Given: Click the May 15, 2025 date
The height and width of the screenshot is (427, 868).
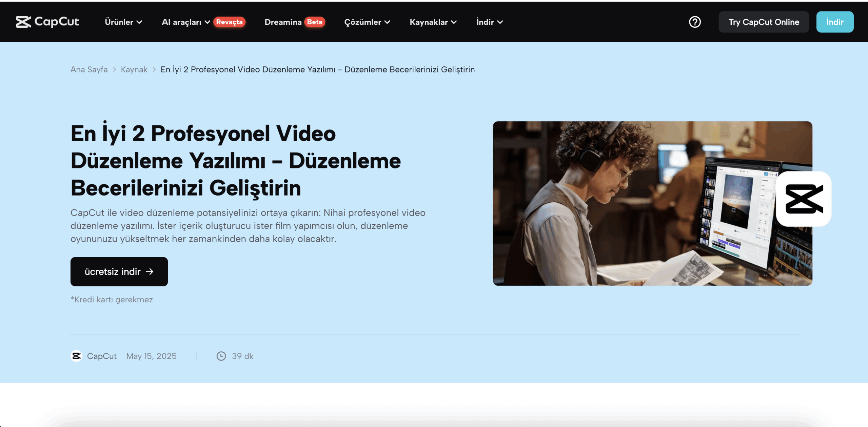Looking at the screenshot, I should (151, 356).
